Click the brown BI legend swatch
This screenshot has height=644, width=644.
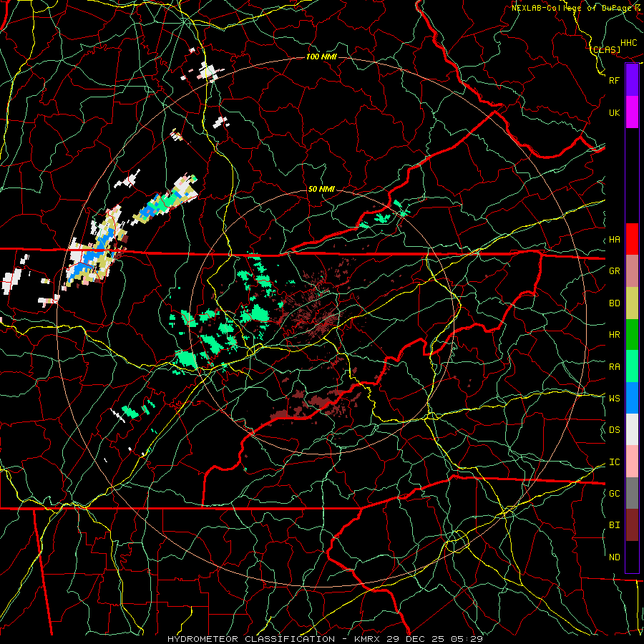[x=632, y=525]
